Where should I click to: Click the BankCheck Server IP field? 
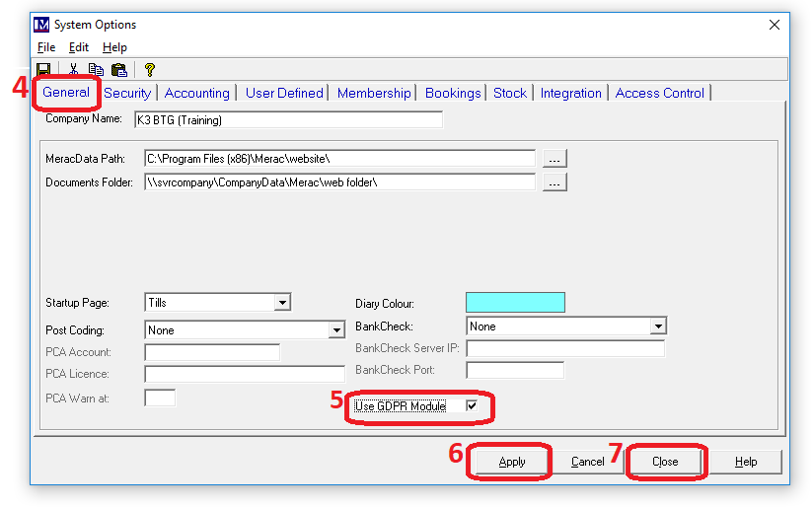point(565,348)
